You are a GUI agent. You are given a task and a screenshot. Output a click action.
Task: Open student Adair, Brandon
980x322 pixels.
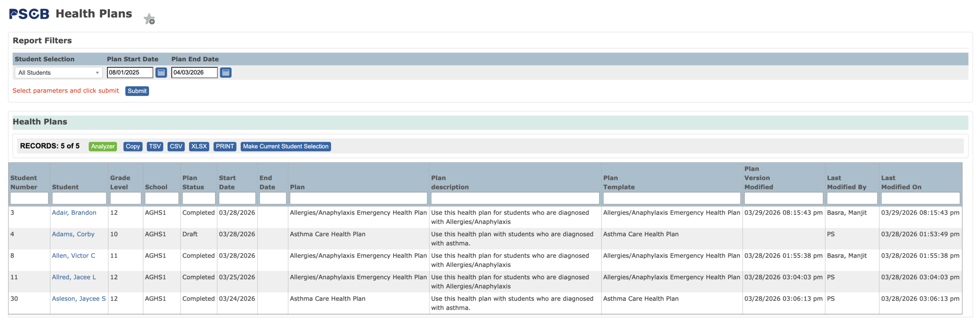coord(74,213)
